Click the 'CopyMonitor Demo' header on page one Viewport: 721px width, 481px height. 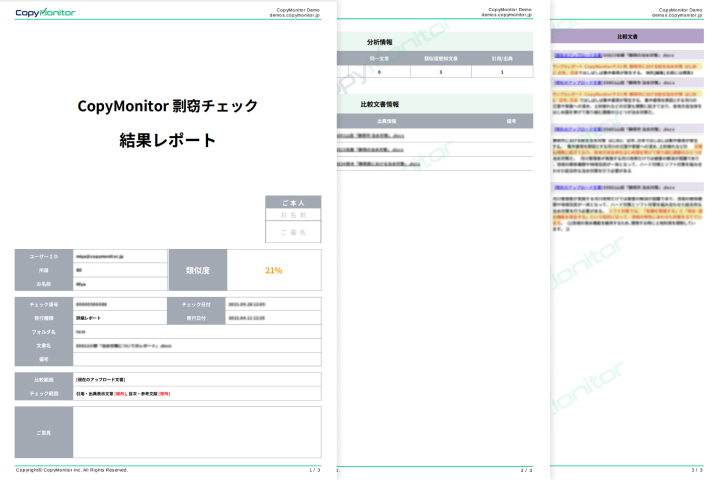click(x=298, y=10)
